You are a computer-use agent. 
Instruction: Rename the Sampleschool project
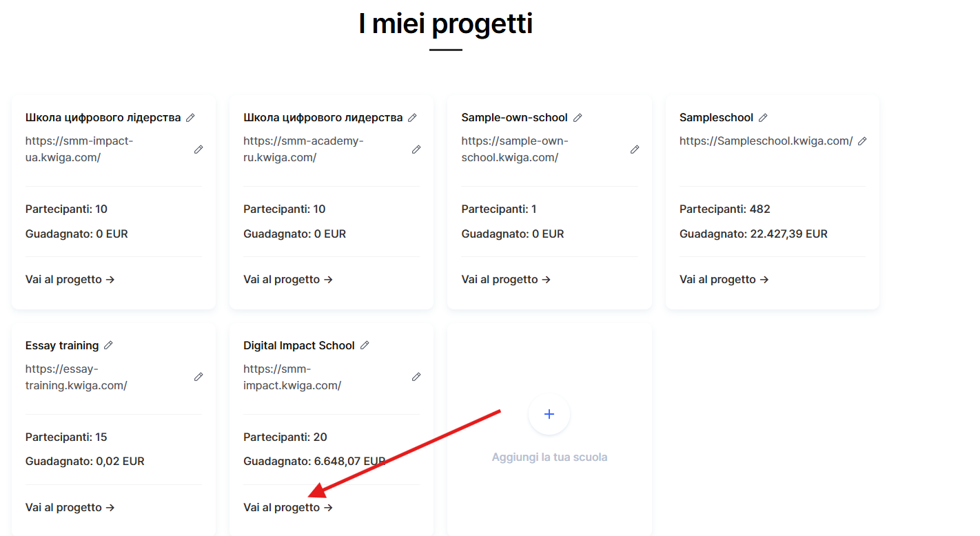pos(763,118)
